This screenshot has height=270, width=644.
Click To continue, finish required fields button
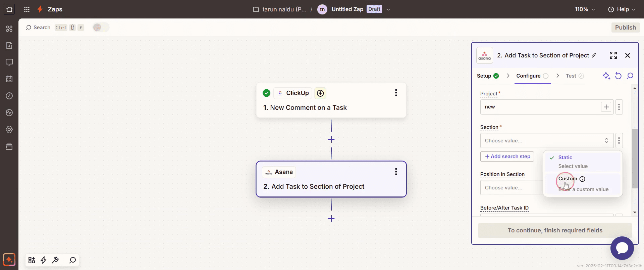pyautogui.click(x=555, y=230)
